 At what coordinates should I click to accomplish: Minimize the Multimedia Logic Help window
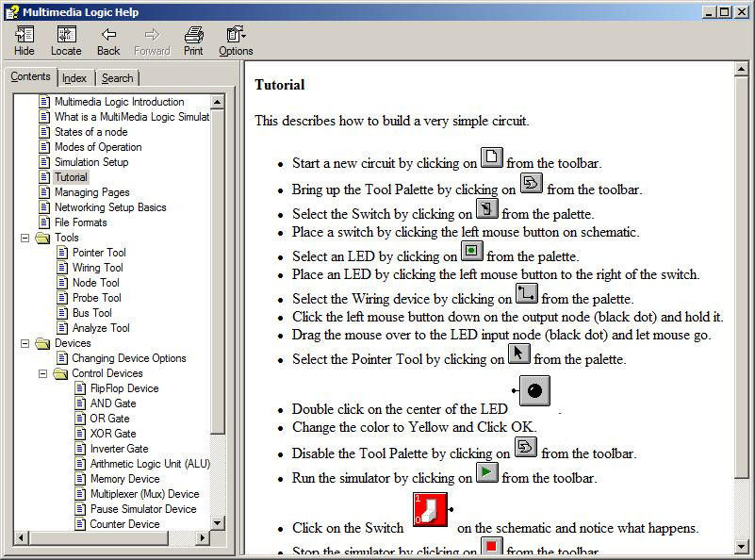709,11
